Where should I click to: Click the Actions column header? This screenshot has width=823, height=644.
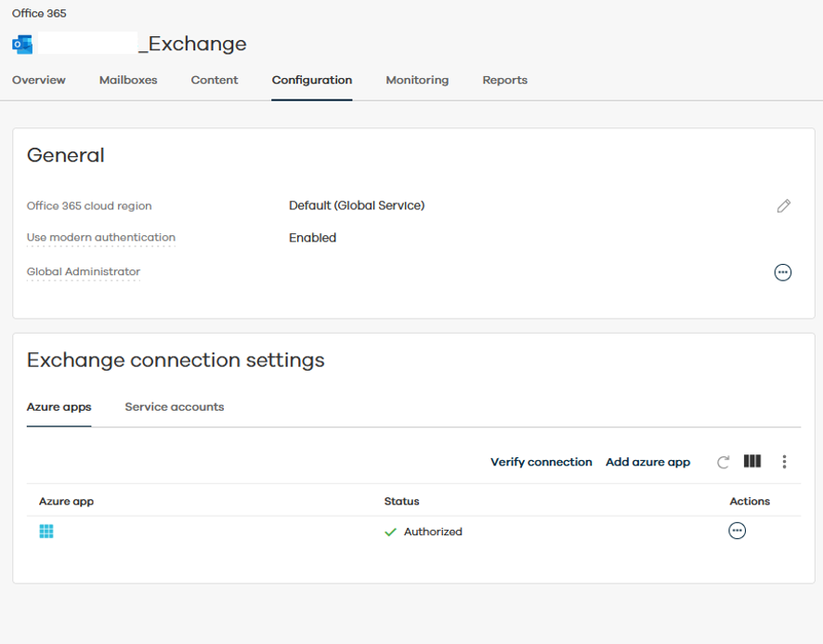[750, 501]
